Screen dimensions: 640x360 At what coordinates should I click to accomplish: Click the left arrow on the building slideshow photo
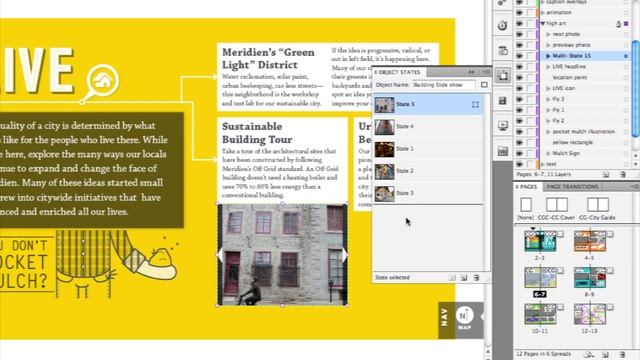pyautogui.click(x=220, y=255)
